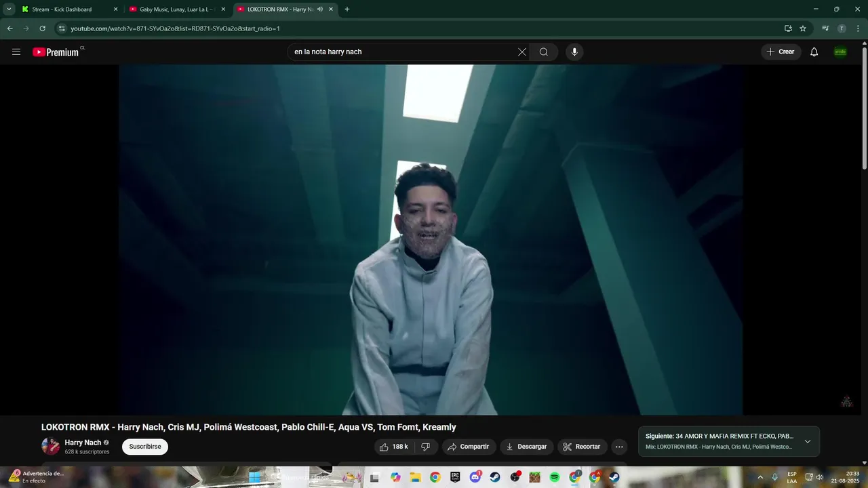Open OBS Studio from taskbar

point(515,478)
